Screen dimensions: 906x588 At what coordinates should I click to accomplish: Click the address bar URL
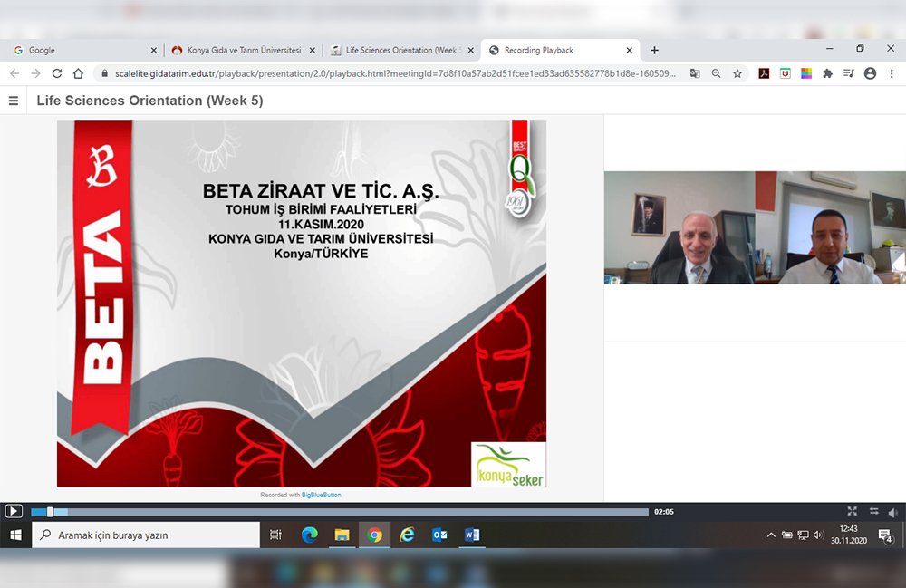point(390,73)
